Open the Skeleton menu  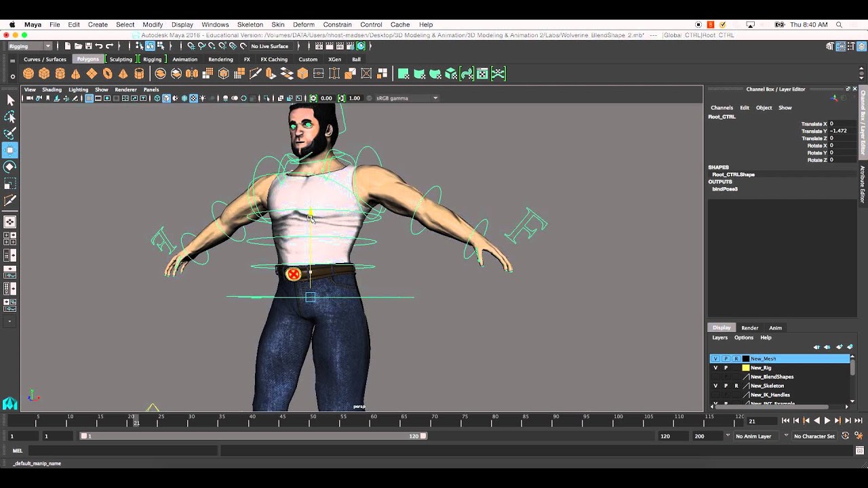(250, 24)
